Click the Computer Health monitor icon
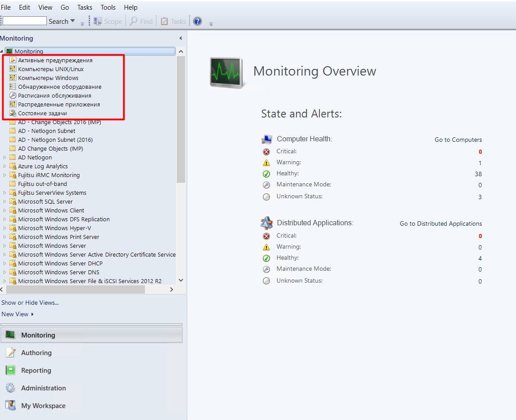The width and height of the screenshot is (516, 420). coord(267,139)
